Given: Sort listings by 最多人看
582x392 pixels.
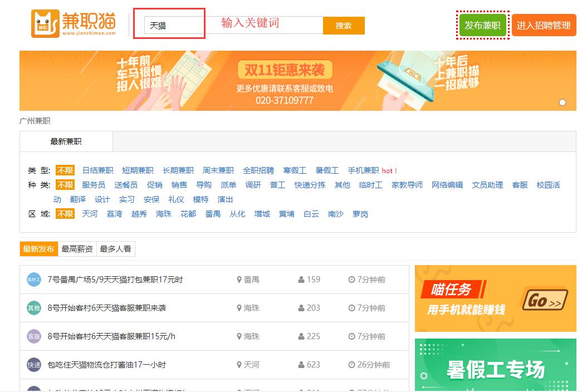Looking at the screenshot, I should pyautogui.click(x=115, y=249).
